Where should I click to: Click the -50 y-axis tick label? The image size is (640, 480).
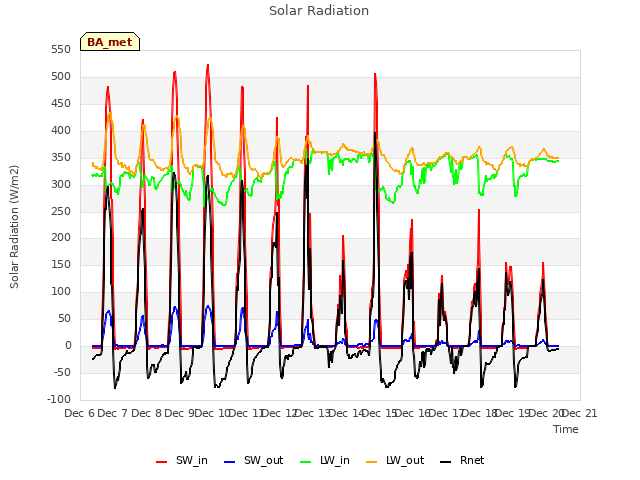[62, 372]
